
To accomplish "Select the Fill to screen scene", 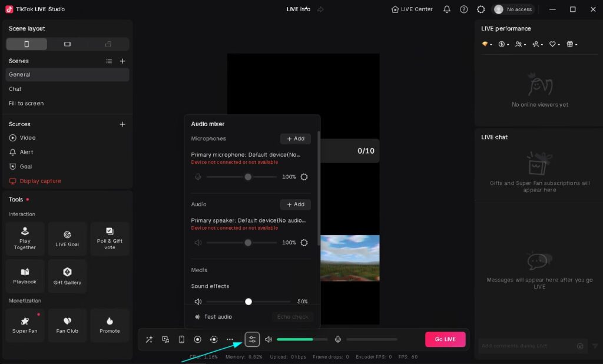I will click(26, 104).
